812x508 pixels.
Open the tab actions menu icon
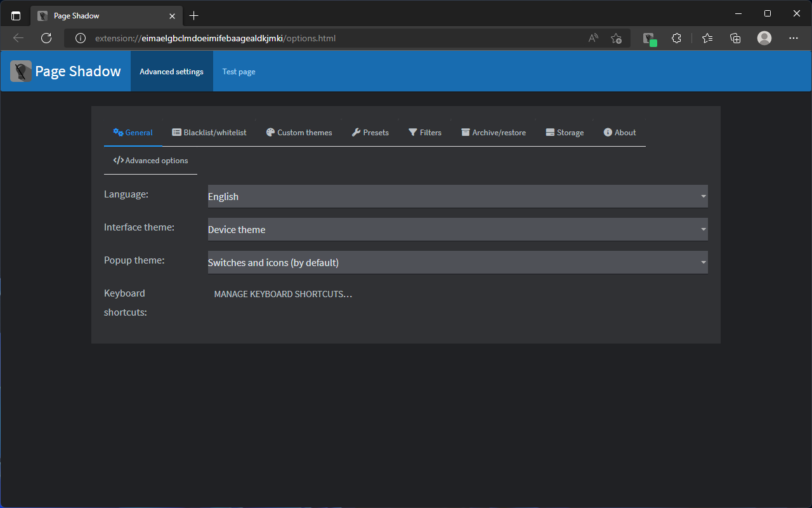pyautogui.click(x=16, y=15)
